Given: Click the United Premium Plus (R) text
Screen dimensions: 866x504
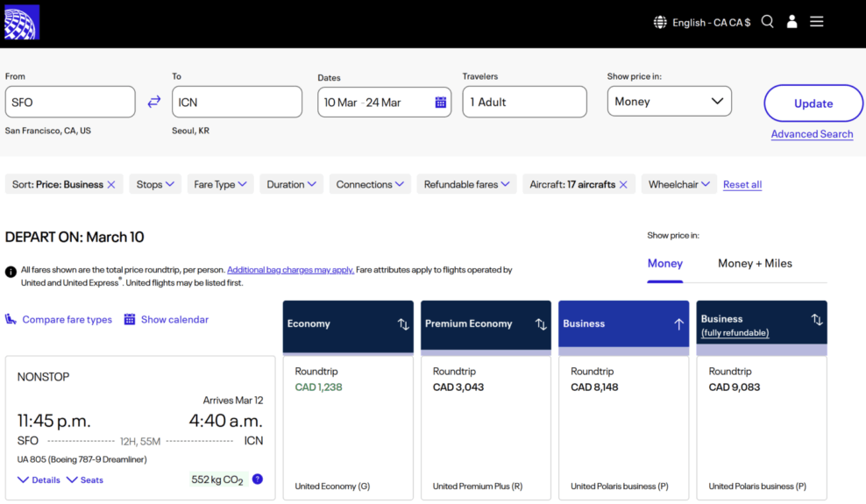Looking at the screenshot, I should tap(478, 486).
